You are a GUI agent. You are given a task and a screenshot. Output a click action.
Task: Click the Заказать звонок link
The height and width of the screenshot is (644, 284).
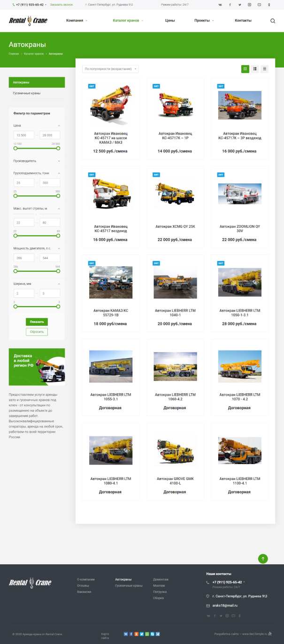pos(61,5)
